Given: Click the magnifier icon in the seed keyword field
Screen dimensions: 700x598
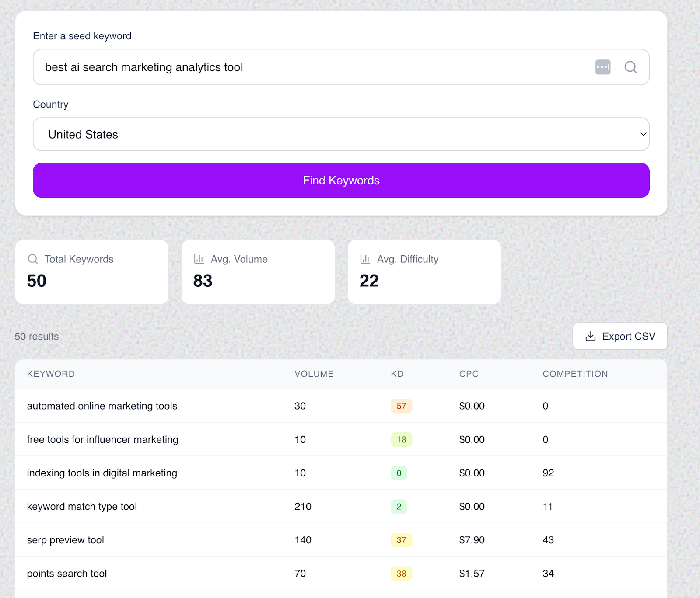Looking at the screenshot, I should tap(630, 67).
